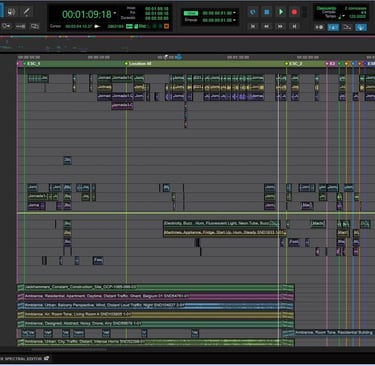
Task: Click the Nudge value field
Action: [x=217, y=20]
